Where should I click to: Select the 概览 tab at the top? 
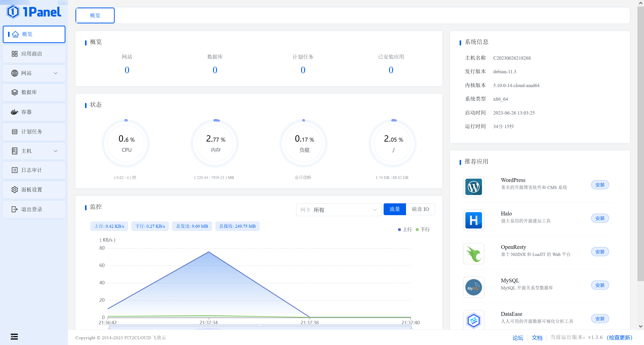(95, 16)
